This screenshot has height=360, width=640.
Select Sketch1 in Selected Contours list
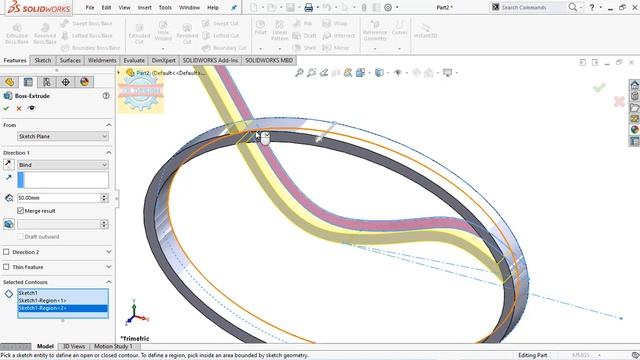pyautogui.click(x=63, y=293)
